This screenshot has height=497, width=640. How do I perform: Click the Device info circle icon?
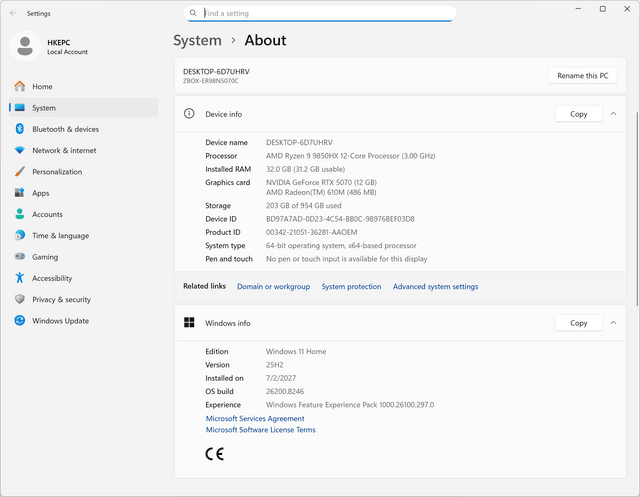click(x=189, y=113)
